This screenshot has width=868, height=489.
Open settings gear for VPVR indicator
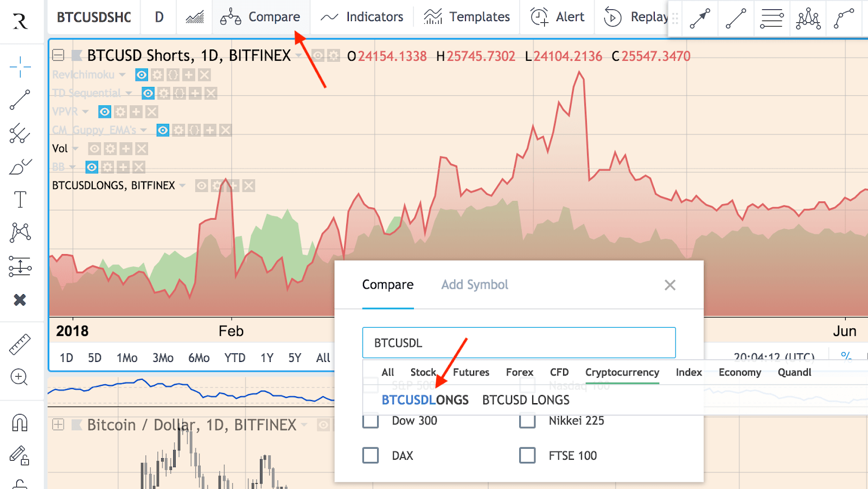pos(120,112)
